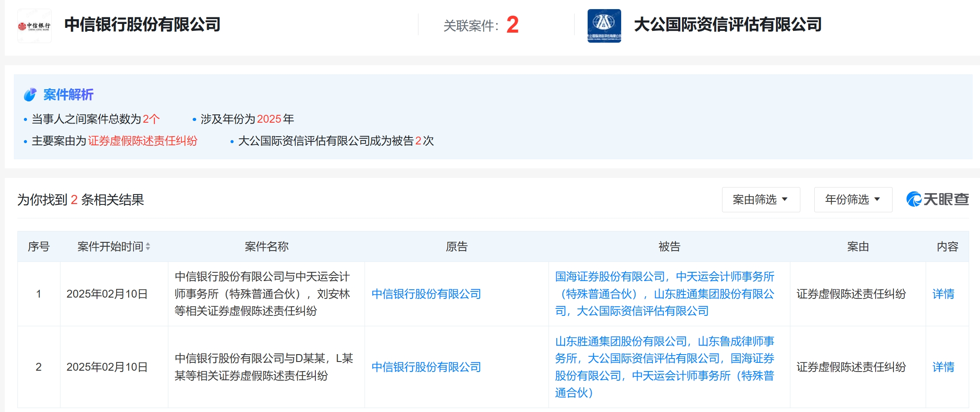
Task: Click the 案件解析 blue bird icon
Action: [30, 94]
